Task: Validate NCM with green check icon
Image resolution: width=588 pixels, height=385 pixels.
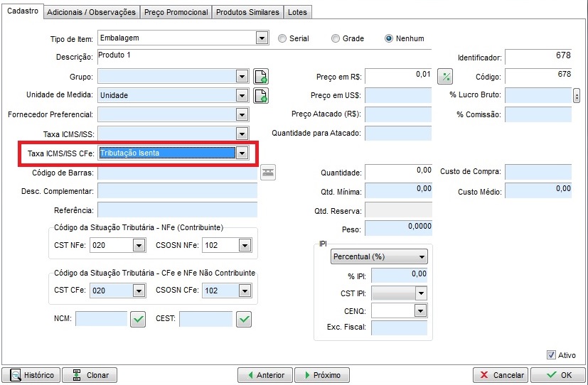Action: (x=138, y=320)
